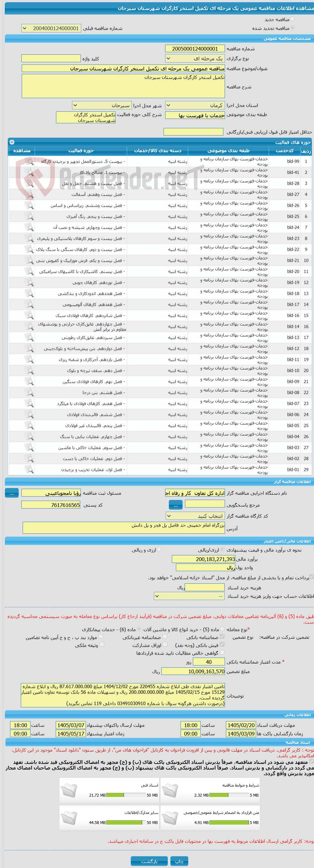Viewport: 314px width, 868px height.
Task: Click the سایر مدارک storage usage bar
Action: pyautogui.click(x=126, y=823)
